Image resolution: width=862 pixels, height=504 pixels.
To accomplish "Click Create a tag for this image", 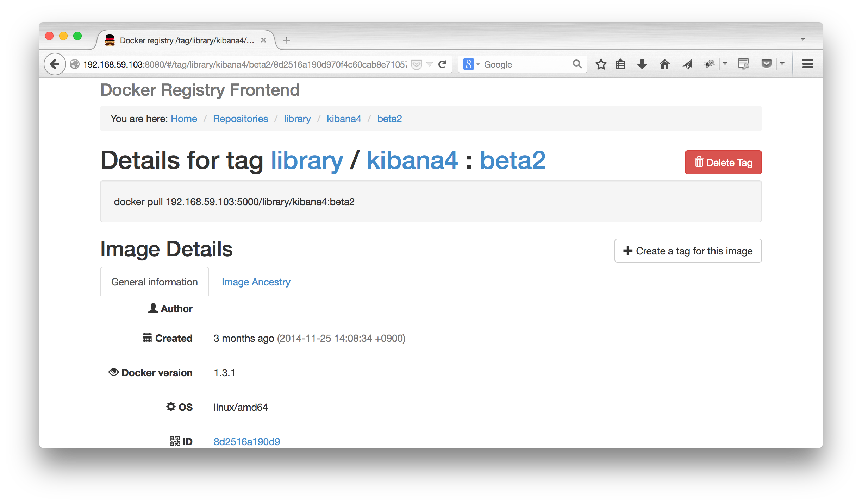I will point(688,251).
